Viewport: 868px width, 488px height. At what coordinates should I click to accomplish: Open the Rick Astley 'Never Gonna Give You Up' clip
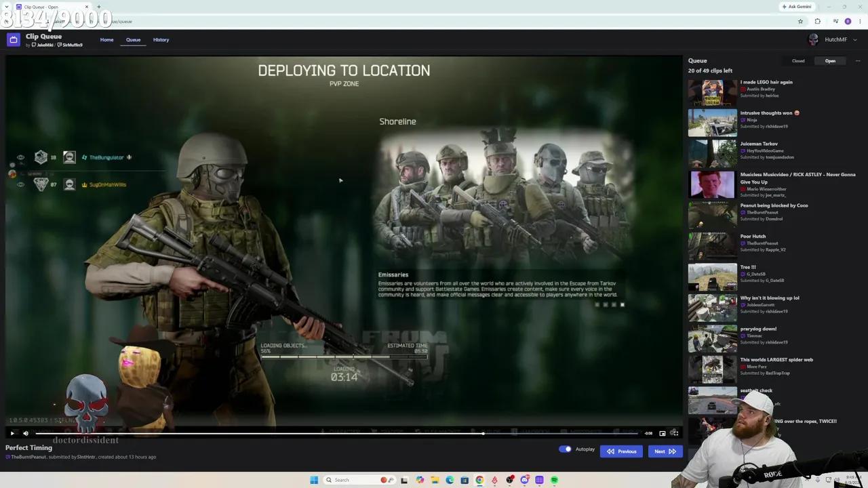(797, 178)
